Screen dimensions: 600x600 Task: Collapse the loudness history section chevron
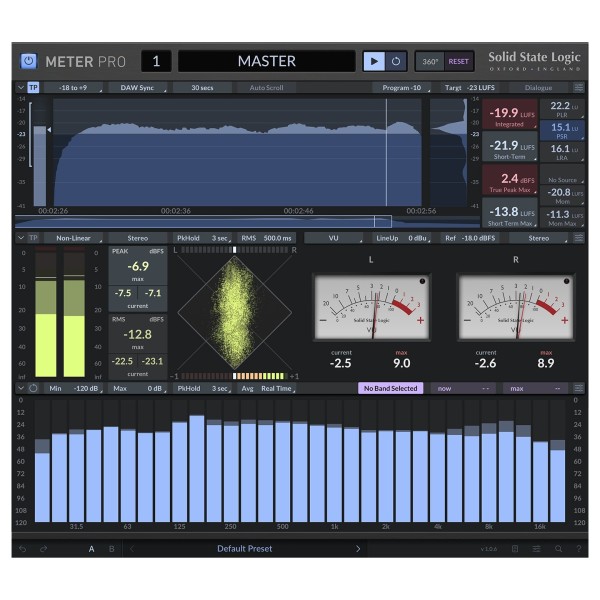click(x=21, y=88)
